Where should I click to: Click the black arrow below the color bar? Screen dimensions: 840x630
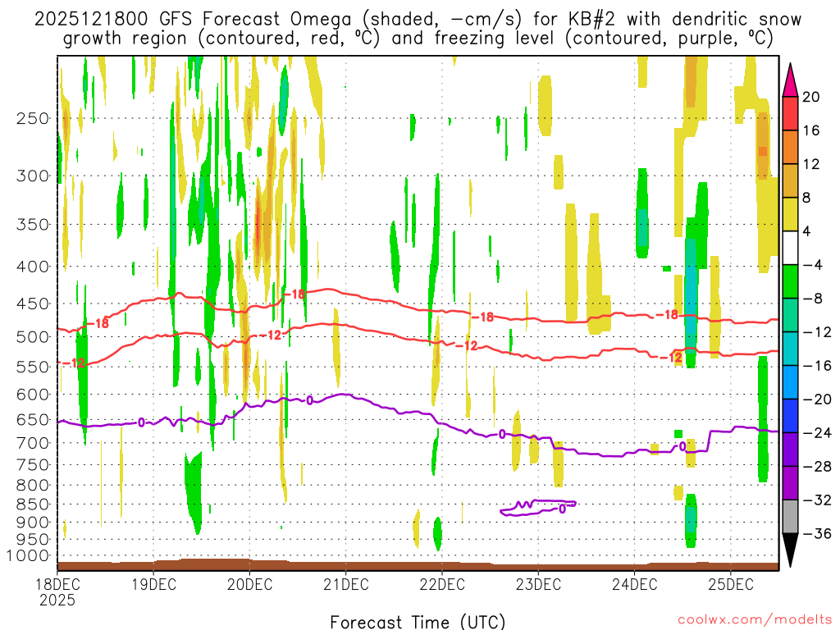tap(790, 550)
